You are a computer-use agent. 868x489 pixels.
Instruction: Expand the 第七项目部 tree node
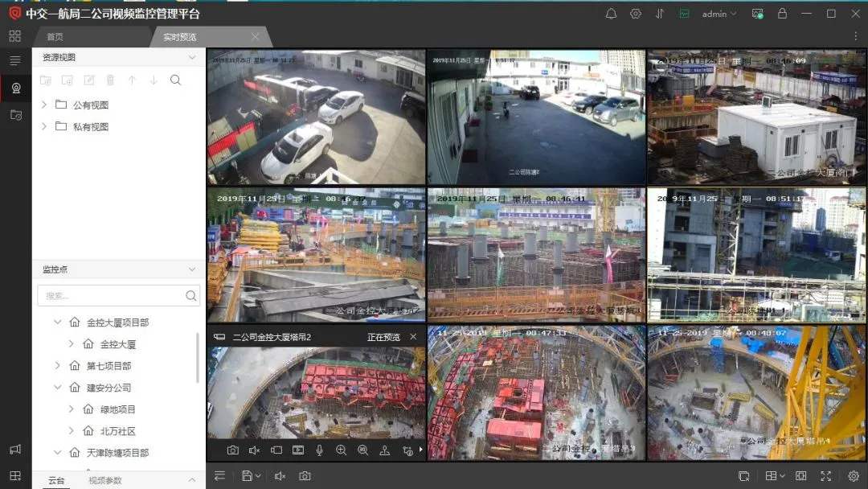pyautogui.click(x=57, y=366)
